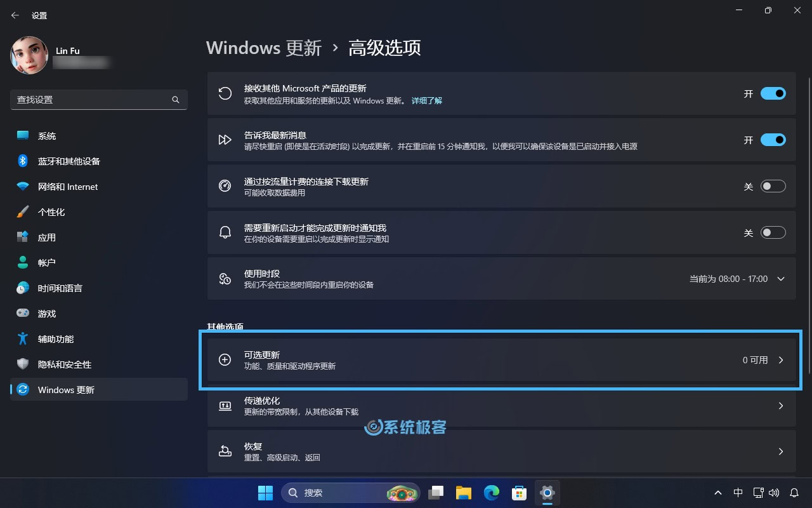Click the volume speaker tray icon
The width and height of the screenshot is (812, 508).
pyautogui.click(x=773, y=493)
